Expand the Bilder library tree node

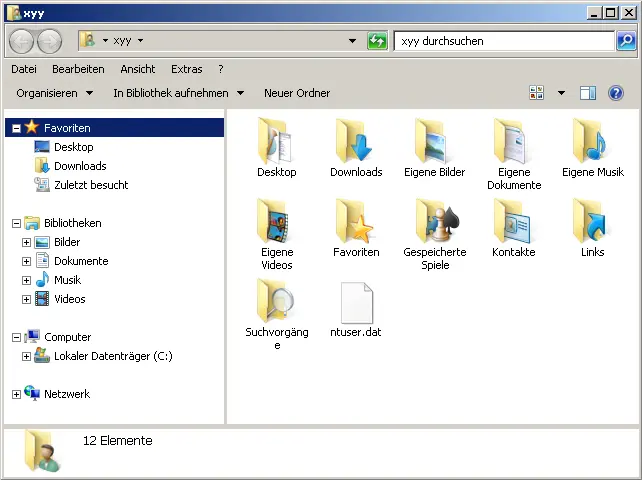click(x=27, y=243)
